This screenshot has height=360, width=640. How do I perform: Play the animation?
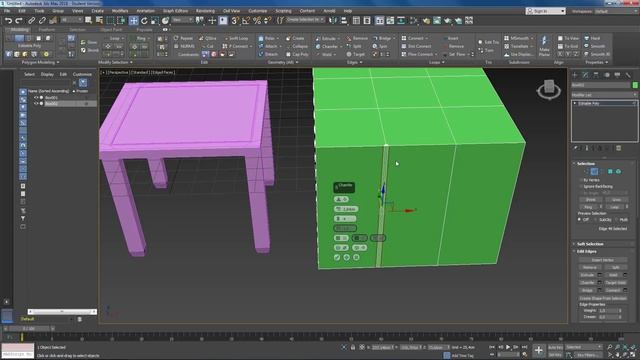pos(508,347)
